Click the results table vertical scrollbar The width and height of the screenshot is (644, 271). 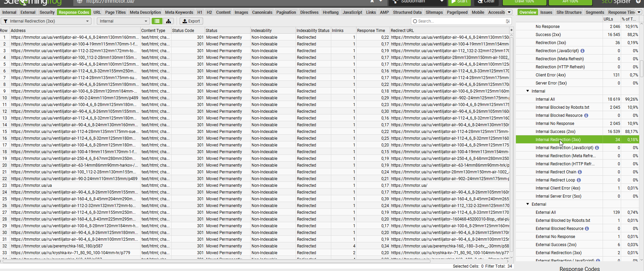click(x=512, y=145)
